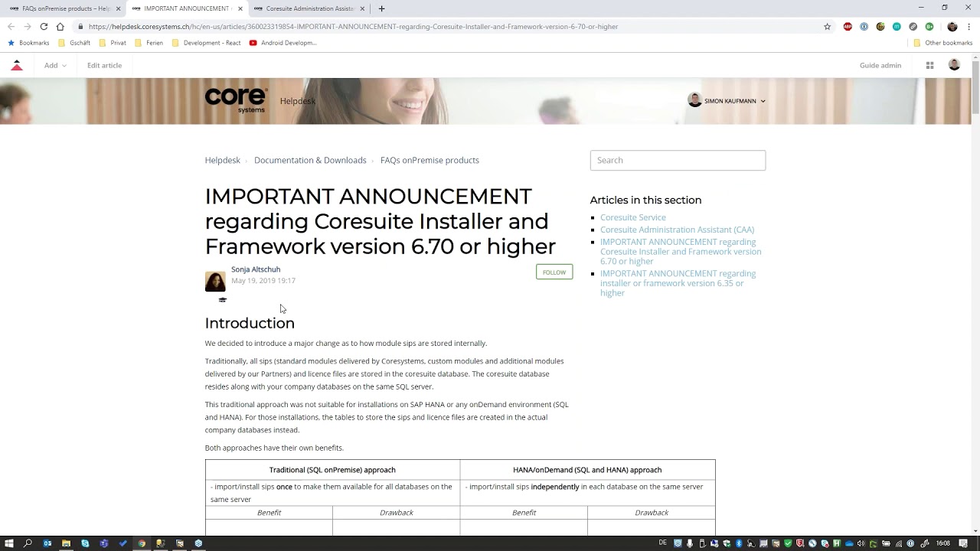Close the Coresuite Administration Assistant tab
This screenshot has height=551, width=980.
coord(362,8)
